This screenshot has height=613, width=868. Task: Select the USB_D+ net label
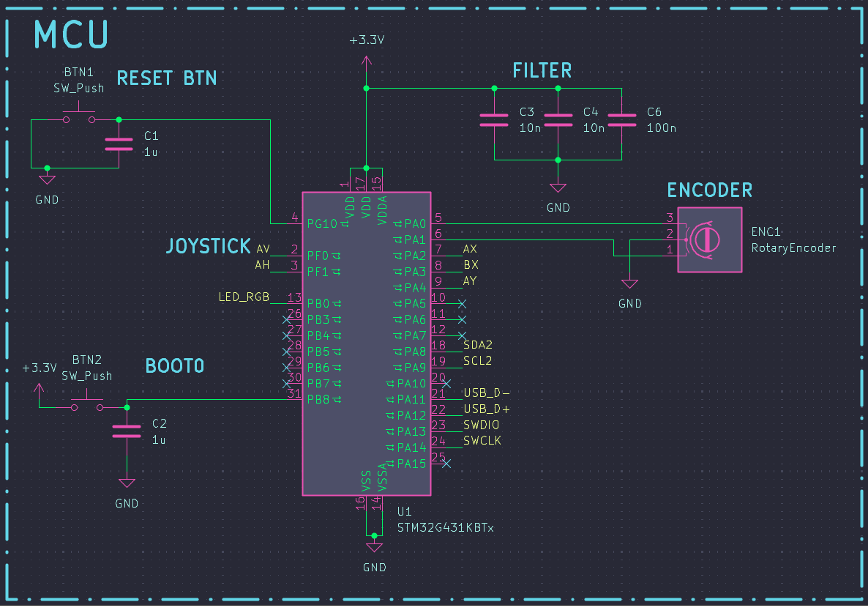click(487, 409)
